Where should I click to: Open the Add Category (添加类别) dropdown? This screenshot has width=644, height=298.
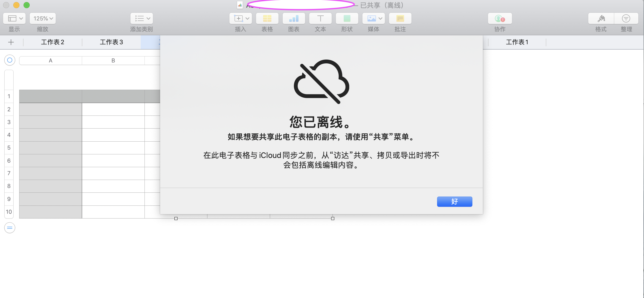142,19
